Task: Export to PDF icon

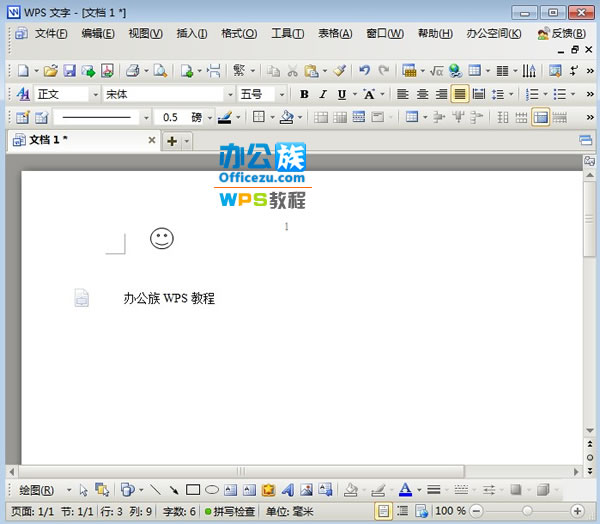Action: coord(108,71)
